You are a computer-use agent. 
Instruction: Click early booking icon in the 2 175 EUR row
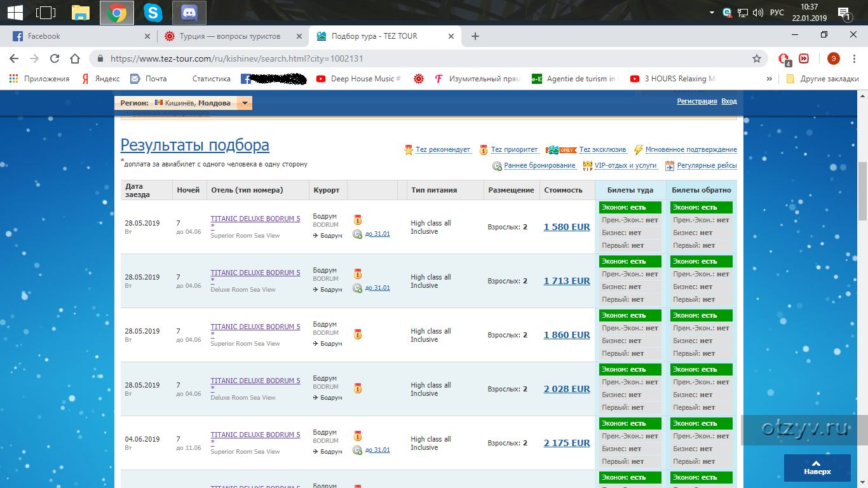tap(357, 451)
